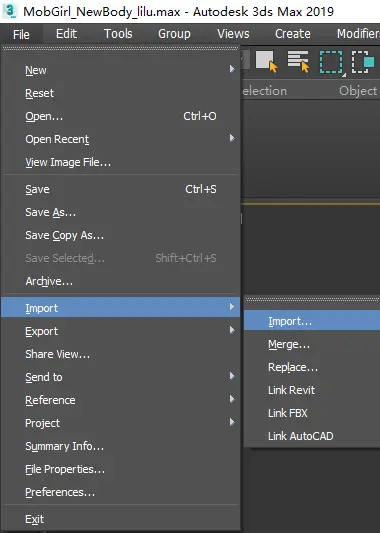Click Import... in the submenu

[x=312, y=320]
